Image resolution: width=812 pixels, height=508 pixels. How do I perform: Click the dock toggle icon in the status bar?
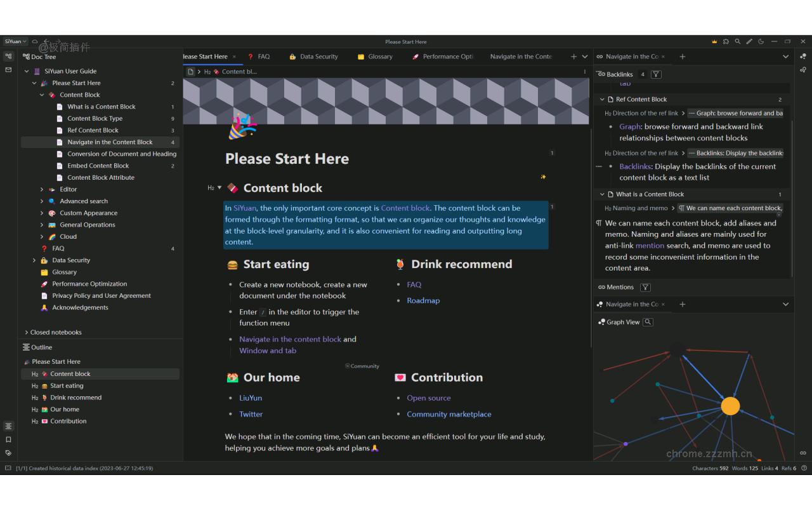coord(8,469)
